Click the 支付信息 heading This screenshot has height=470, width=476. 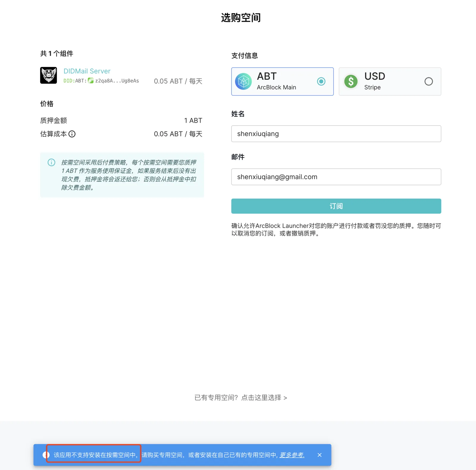(x=245, y=56)
